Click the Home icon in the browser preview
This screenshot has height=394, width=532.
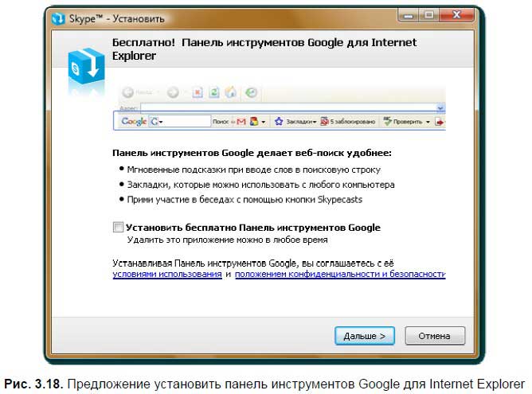231,92
